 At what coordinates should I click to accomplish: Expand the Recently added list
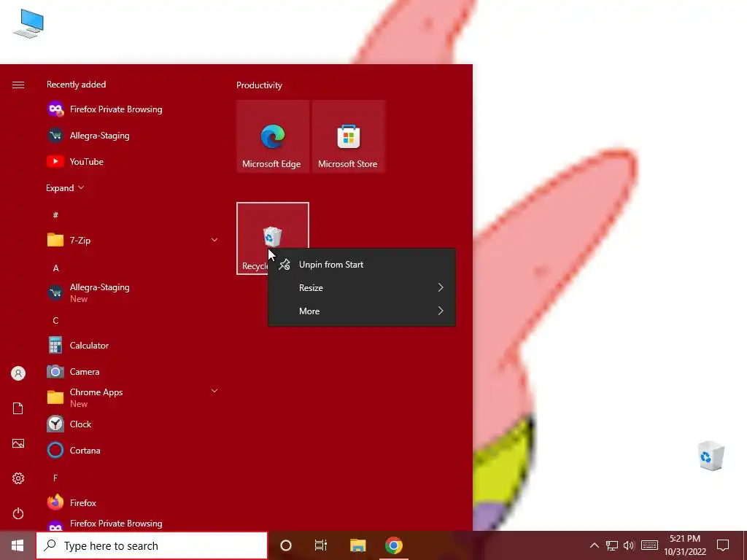tap(65, 188)
